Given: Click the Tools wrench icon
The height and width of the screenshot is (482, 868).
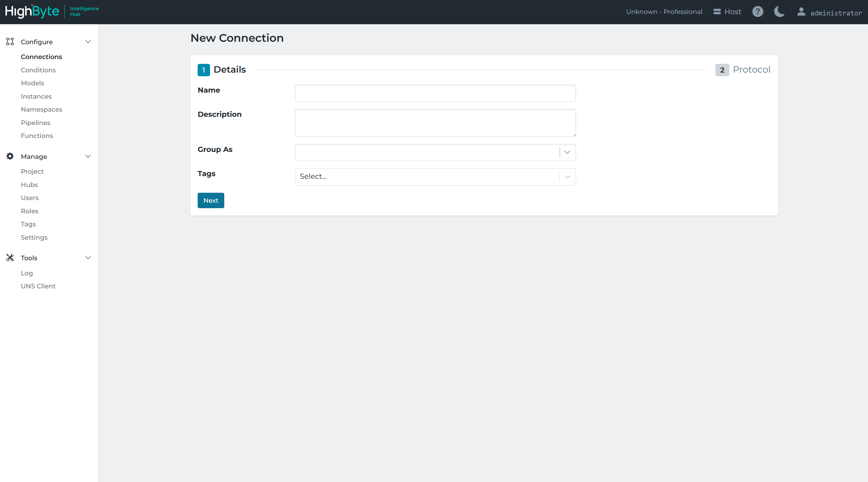Looking at the screenshot, I should pos(10,258).
